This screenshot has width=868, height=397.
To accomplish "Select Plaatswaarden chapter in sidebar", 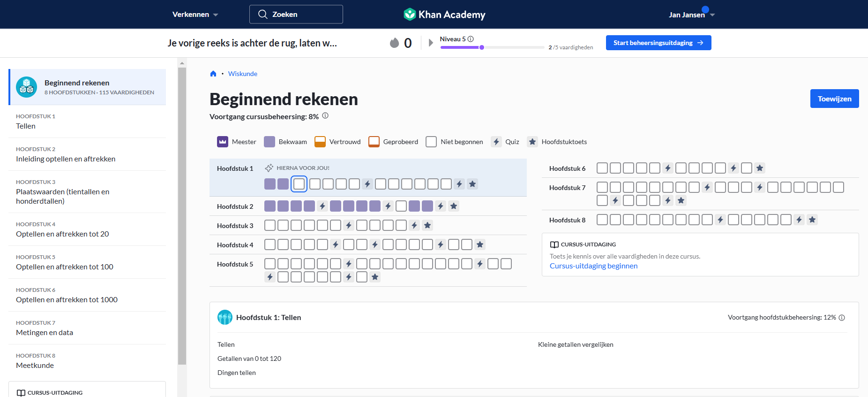I will (87, 192).
